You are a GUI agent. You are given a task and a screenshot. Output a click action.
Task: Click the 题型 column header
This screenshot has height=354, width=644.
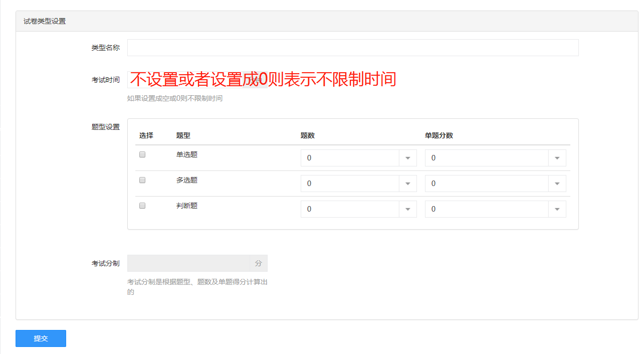[x=183, y=135]
